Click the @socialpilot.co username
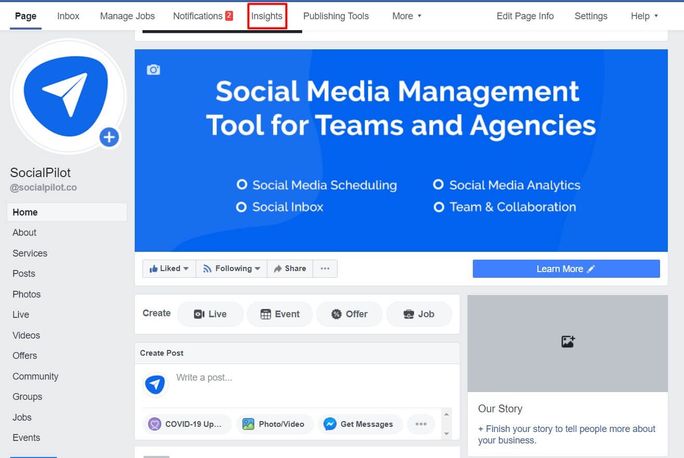The width and height of the screenshot is (684, 458). (x=43, y=188)
